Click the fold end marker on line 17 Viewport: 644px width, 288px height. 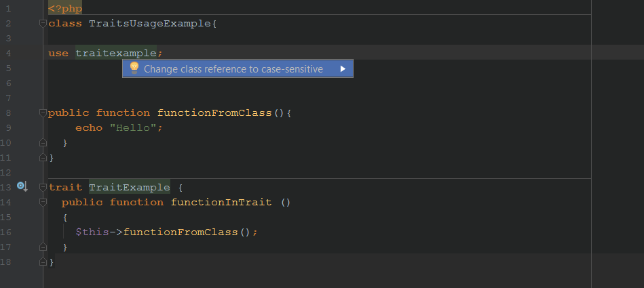pyautogui.click(x=43, y=247)
